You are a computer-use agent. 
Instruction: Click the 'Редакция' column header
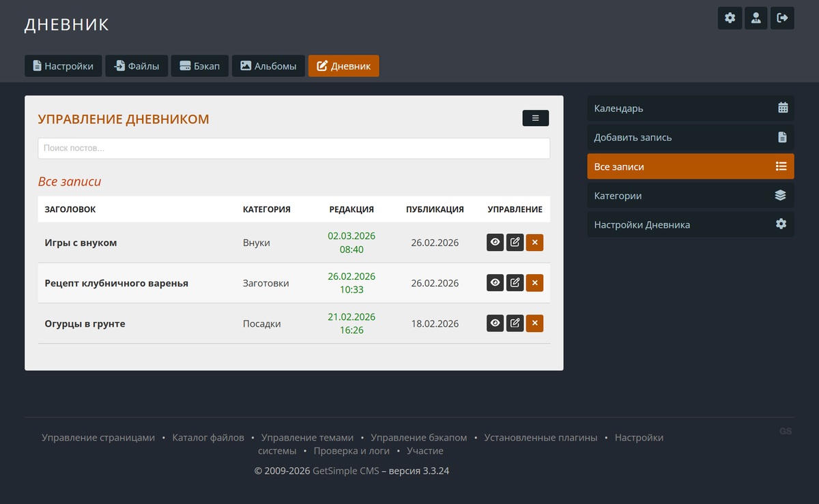351,209
